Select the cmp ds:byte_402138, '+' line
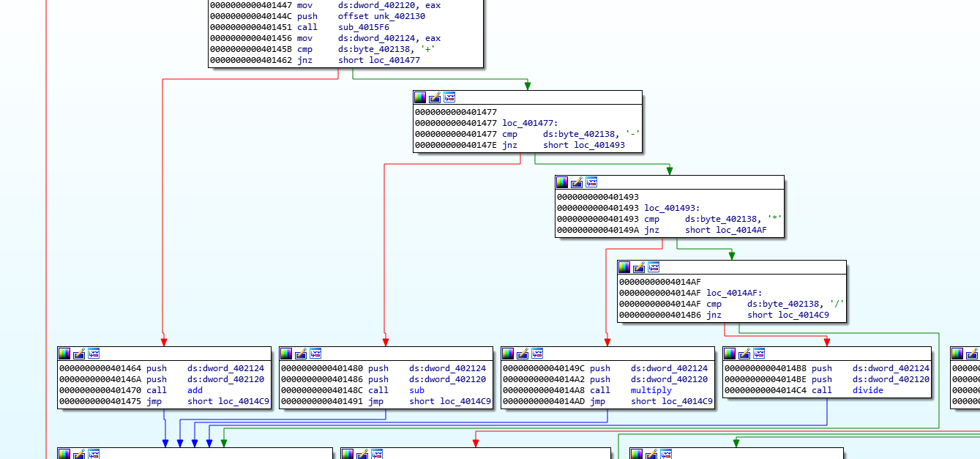The height and width of the screenshot is (459, 980). pos(322,49)
